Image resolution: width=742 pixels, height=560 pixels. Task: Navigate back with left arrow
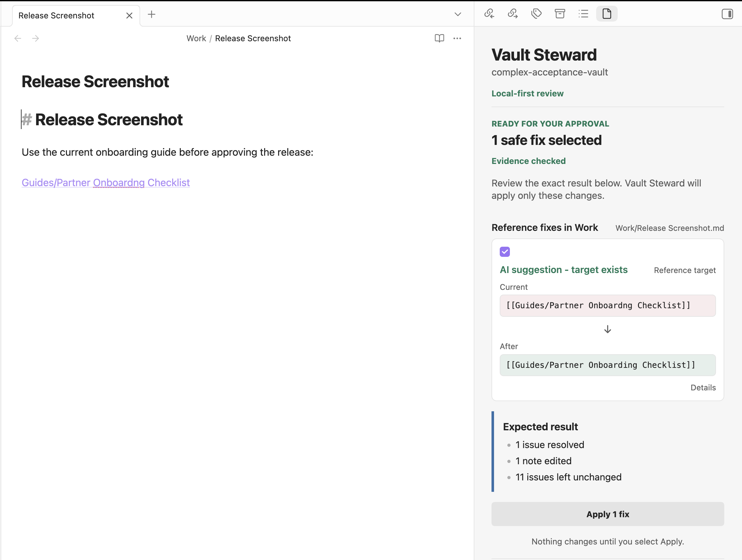click(x=18, y=38)
